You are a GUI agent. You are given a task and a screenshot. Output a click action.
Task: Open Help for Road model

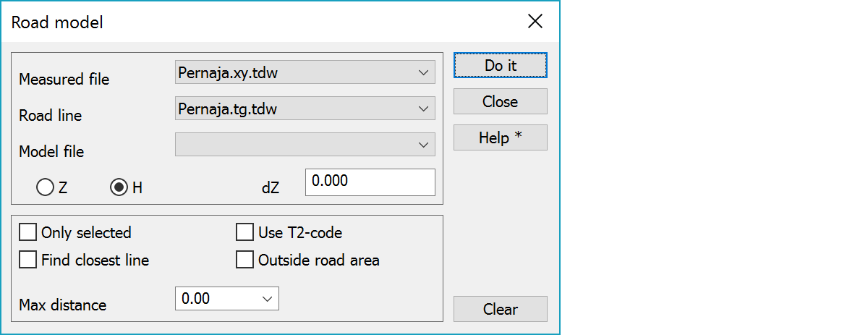click(500, 137)
